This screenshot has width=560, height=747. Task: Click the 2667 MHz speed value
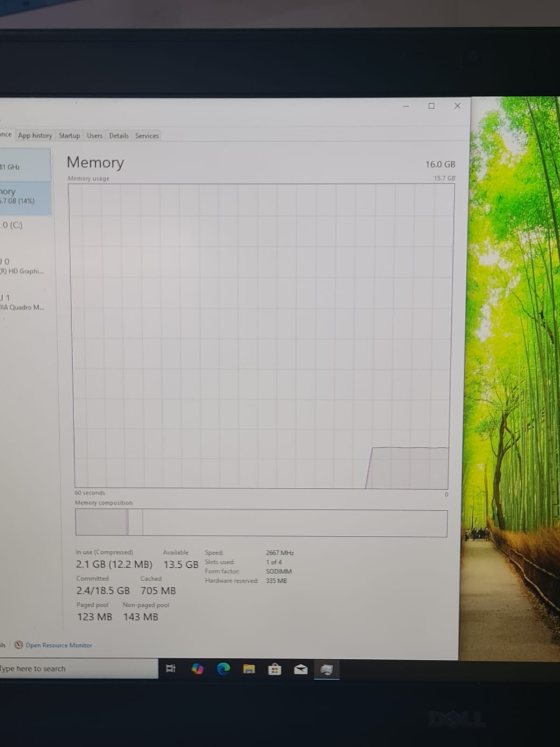(x=280, y=553)
